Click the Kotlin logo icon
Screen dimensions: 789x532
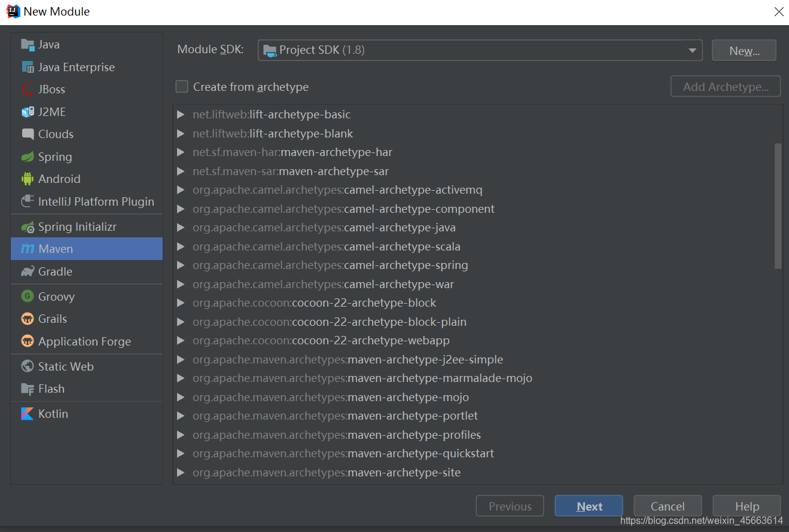28,414
